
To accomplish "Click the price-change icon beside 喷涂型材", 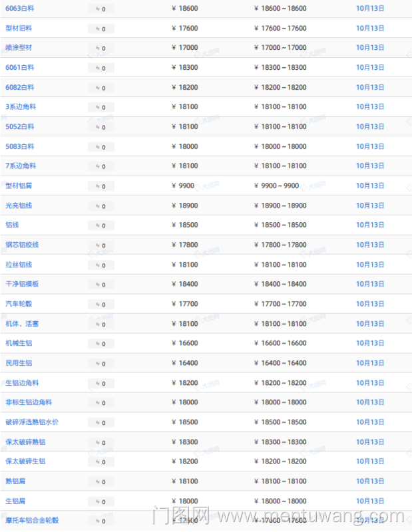I will coord(97,49).
